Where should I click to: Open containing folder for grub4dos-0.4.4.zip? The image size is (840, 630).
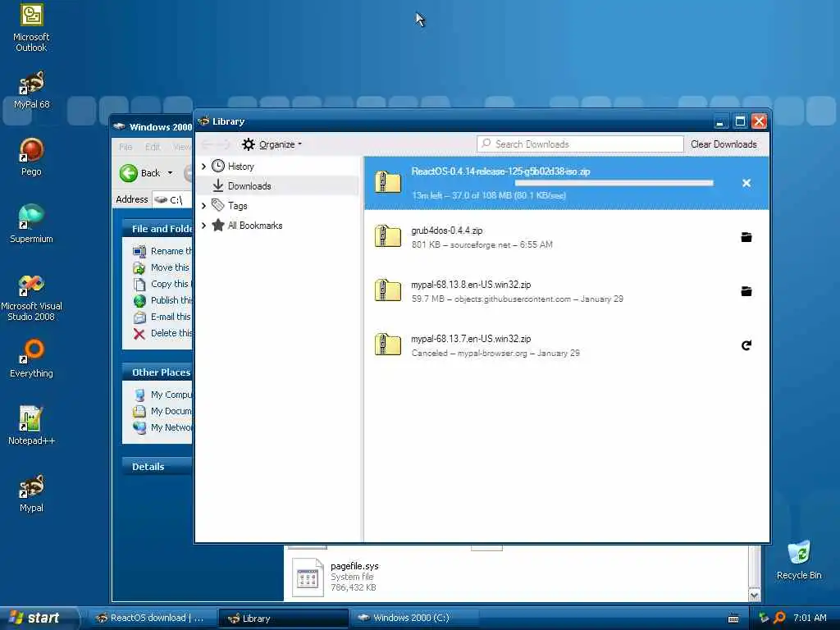coord(746,237)
